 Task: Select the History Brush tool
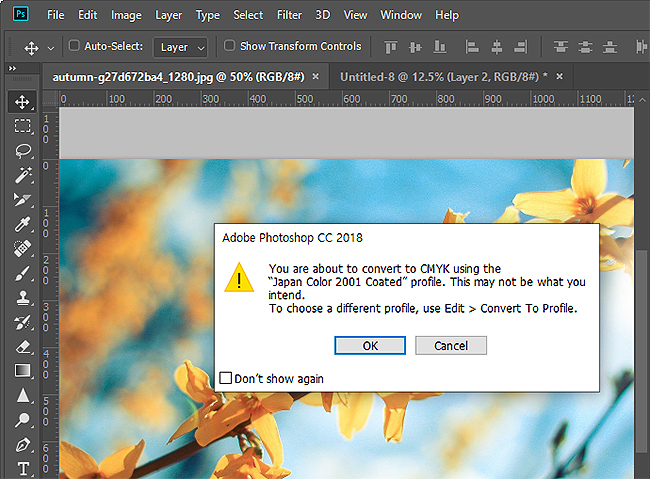[x=22, y=322]
